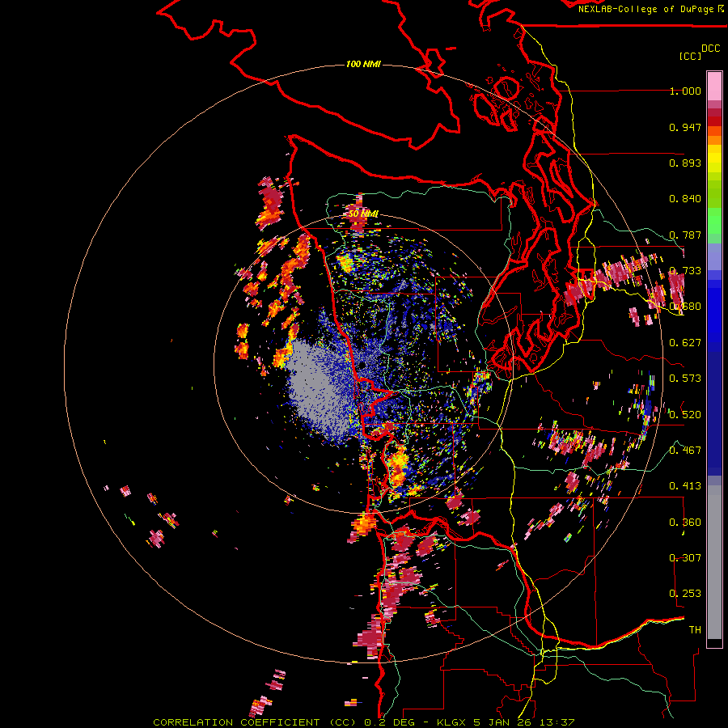
Task: Select the 0.360 legend value
Action: coord(685,523)
